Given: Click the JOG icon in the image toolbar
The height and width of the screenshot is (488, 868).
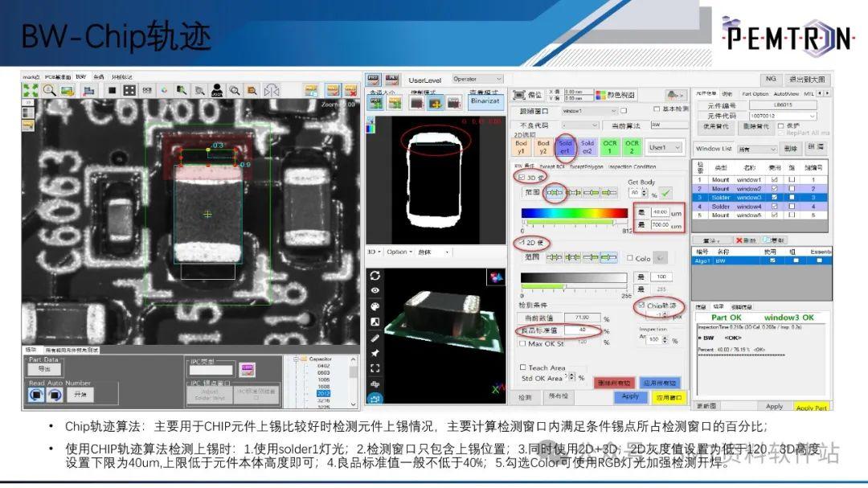Looking at the screenshot, I should point(215,89).
